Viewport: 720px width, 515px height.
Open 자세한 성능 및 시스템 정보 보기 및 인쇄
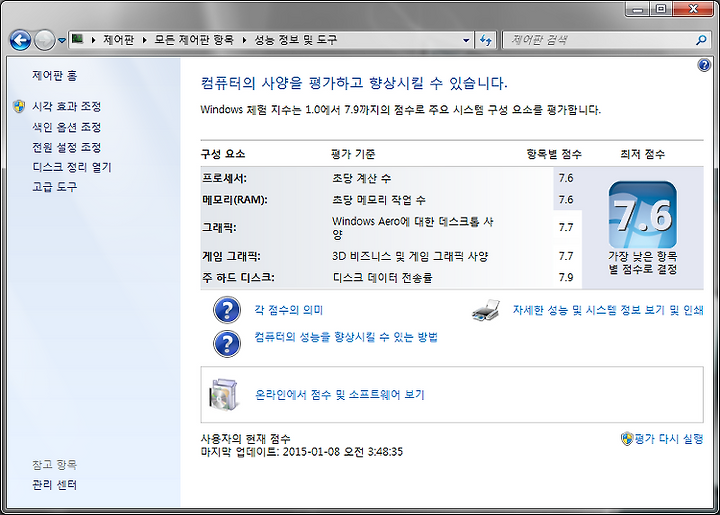click(x=608, y=310)
